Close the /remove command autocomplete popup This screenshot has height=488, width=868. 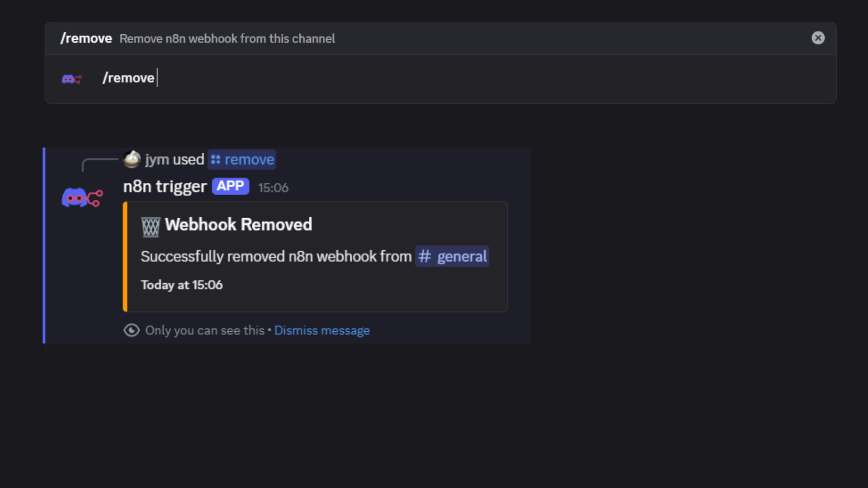[818, 38]
